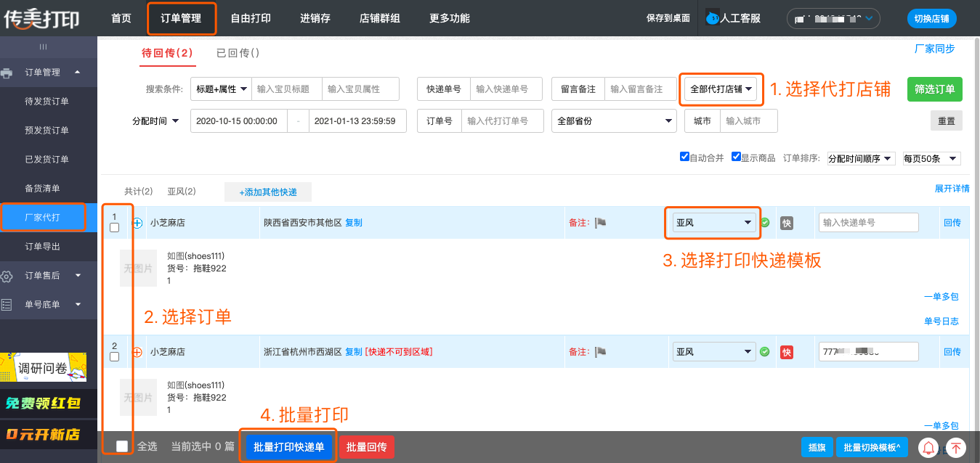Toggle the 显示商品 checkbox
Image resolution: width=980 pixels, height=463 pixels.
736,157
